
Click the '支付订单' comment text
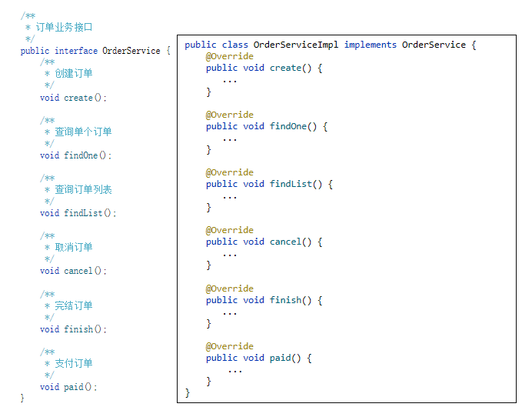(x=73, y=363)
